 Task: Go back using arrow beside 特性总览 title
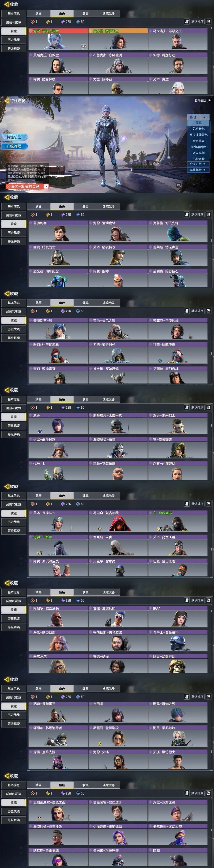[x=6, y=101]
